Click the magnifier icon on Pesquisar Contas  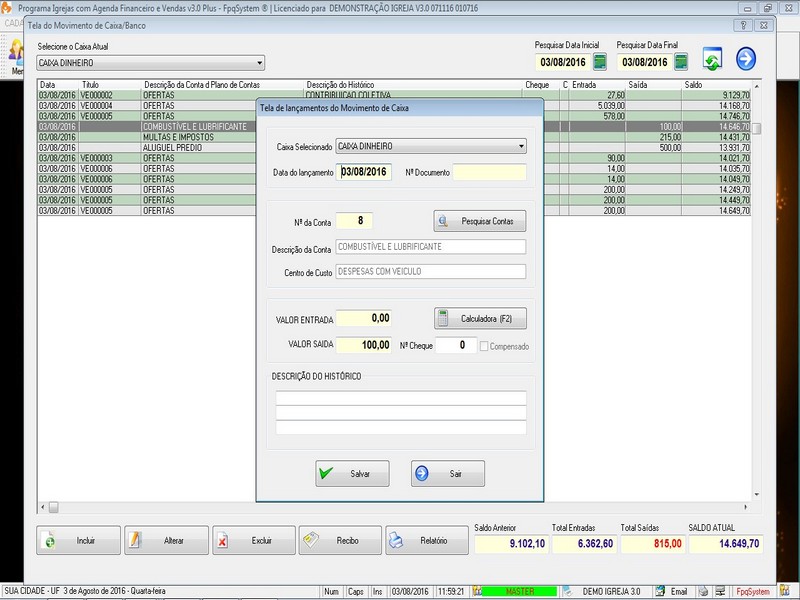(x=443, y=221)
